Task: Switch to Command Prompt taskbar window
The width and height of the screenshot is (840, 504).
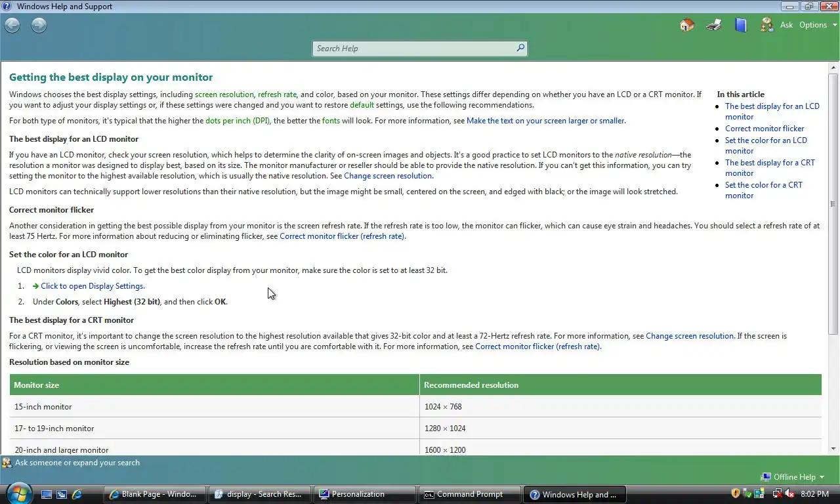Action: pos(470,494)
